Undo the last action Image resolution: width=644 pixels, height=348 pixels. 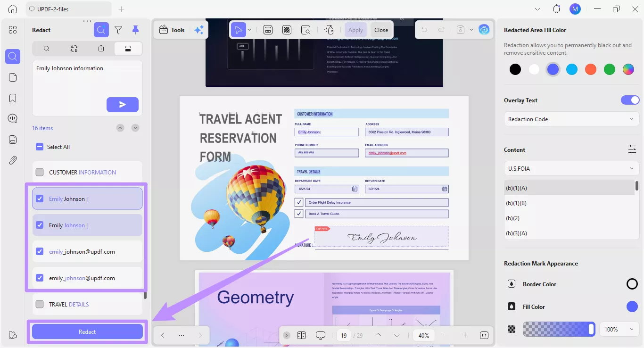click(x=424, y=30)
